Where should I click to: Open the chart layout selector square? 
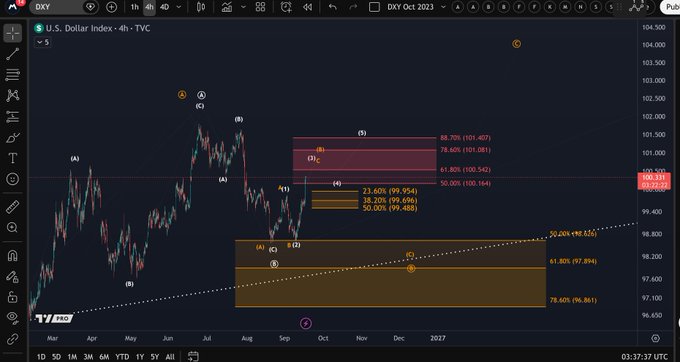[x=374, y=7]
